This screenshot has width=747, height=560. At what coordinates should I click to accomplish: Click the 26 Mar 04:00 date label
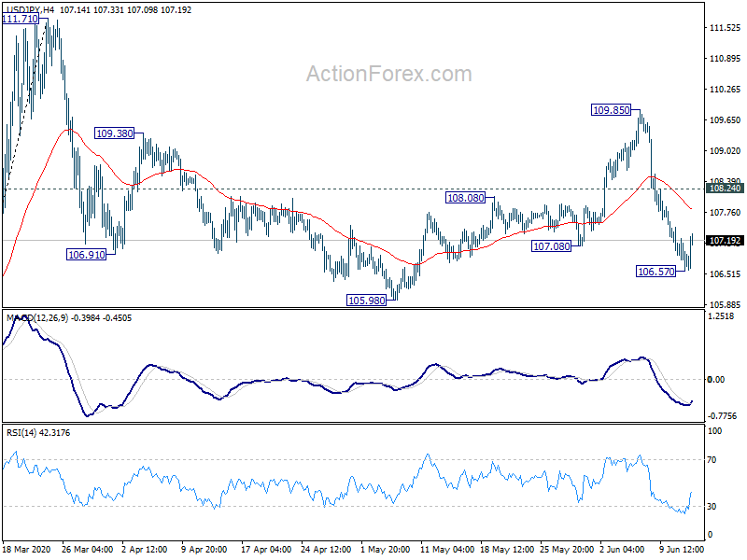[87, 549]
